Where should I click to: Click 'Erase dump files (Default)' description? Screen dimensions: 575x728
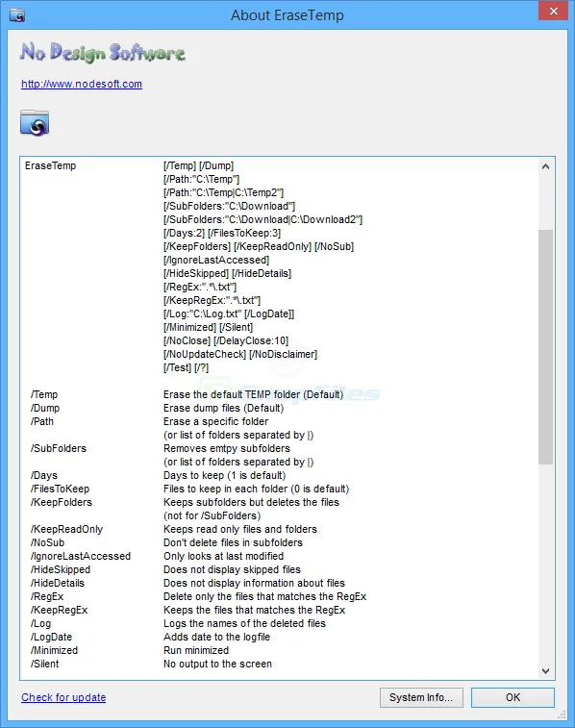224,408
